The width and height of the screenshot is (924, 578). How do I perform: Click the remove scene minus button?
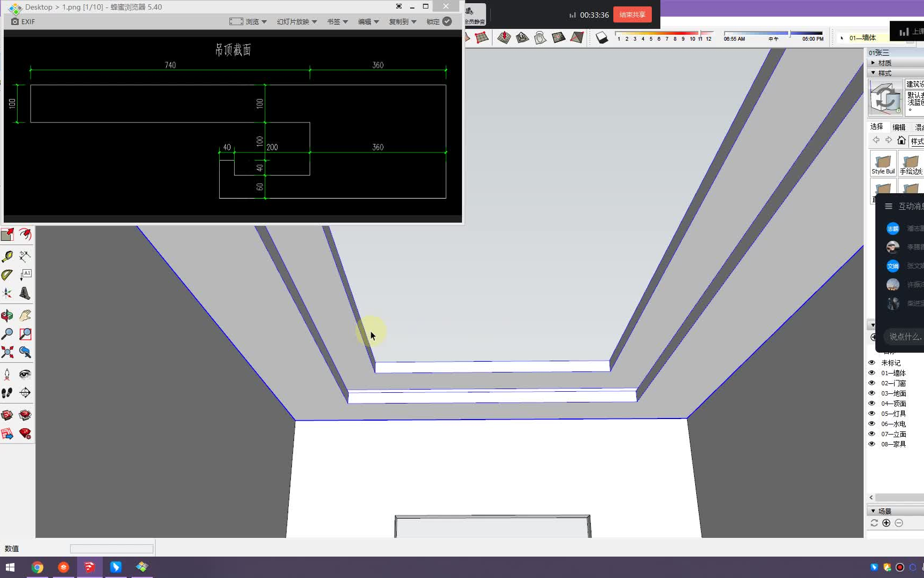click(899, 523)
